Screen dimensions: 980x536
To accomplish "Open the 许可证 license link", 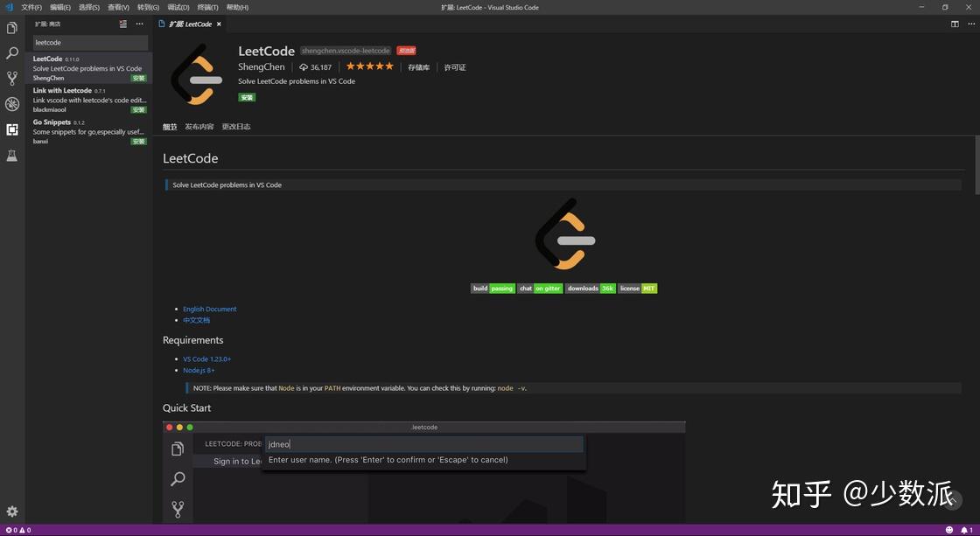I will (x=455, y=66).
